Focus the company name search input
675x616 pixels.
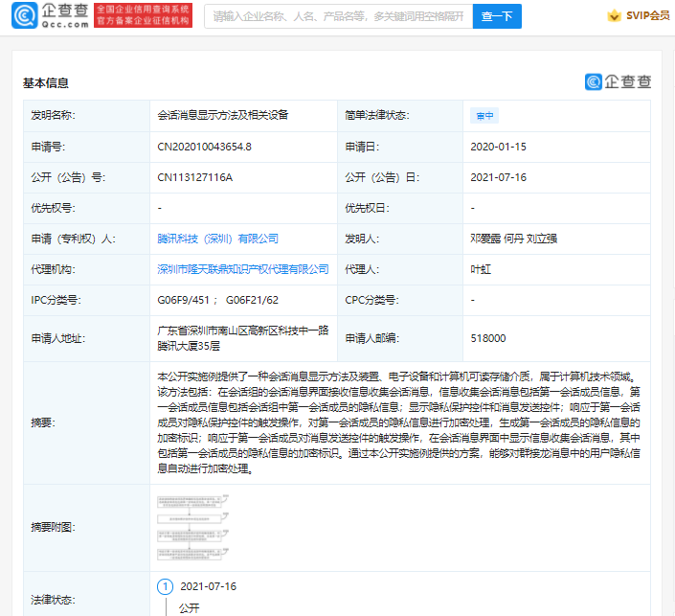point(338,16)
